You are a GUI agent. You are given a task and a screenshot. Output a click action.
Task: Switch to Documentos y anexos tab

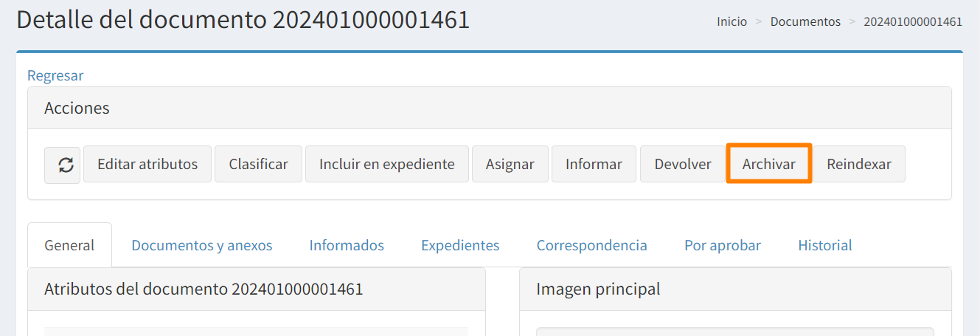pyautogui.click(x=202, y=245)
